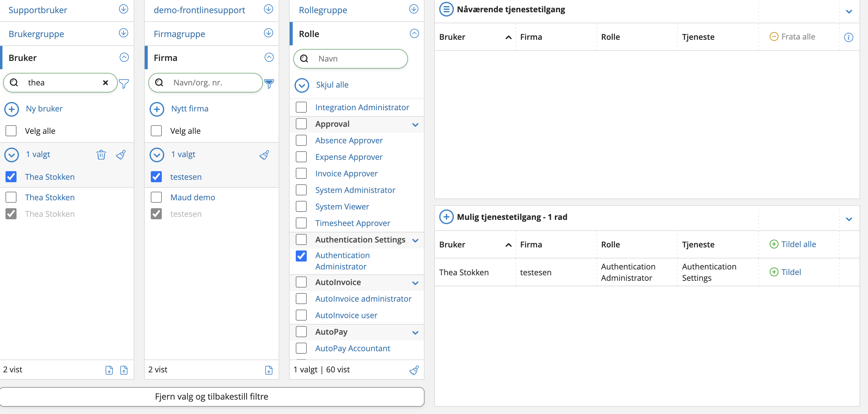Clear the 'thea' search text with X
This screenshot has width=868, height=414.
tap(106, 83)
